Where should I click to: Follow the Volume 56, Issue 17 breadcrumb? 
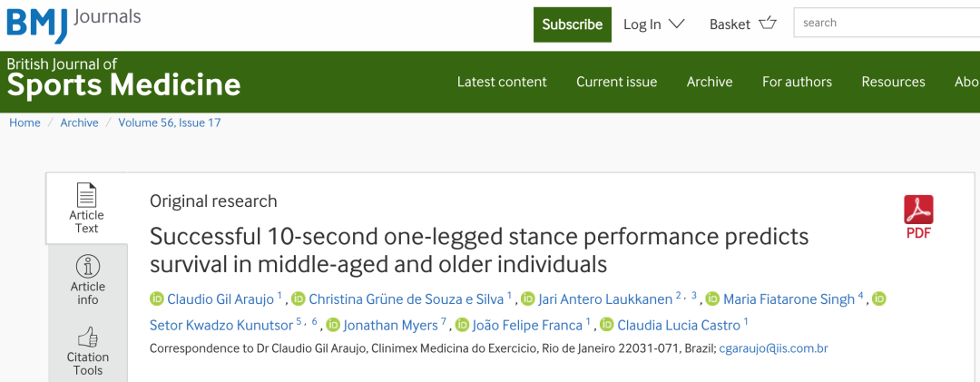pyautogui.click(x=170, y=122)
